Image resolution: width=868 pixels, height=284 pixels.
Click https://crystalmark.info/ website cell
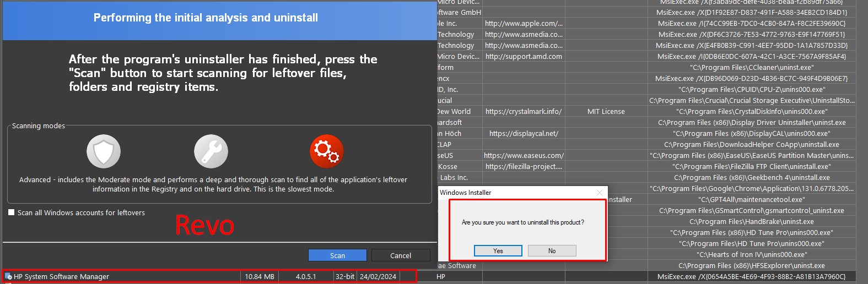click(524, 111)
